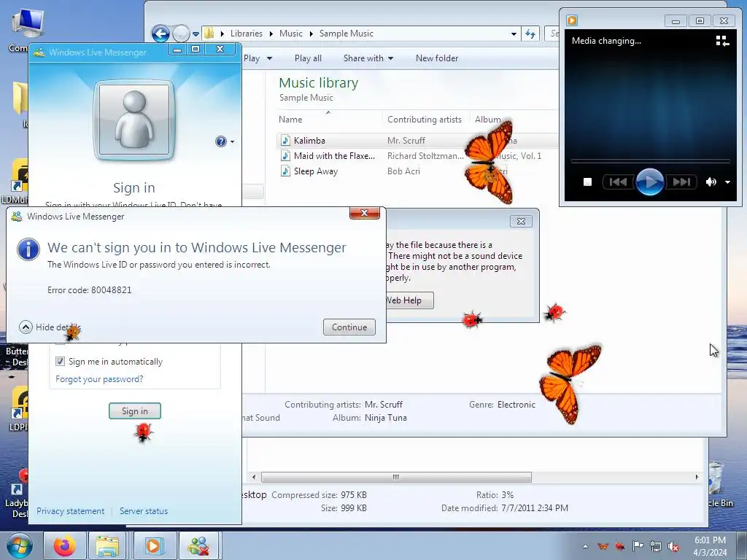
Task: Click the Media Player previous track button
Action: (619, 182)
